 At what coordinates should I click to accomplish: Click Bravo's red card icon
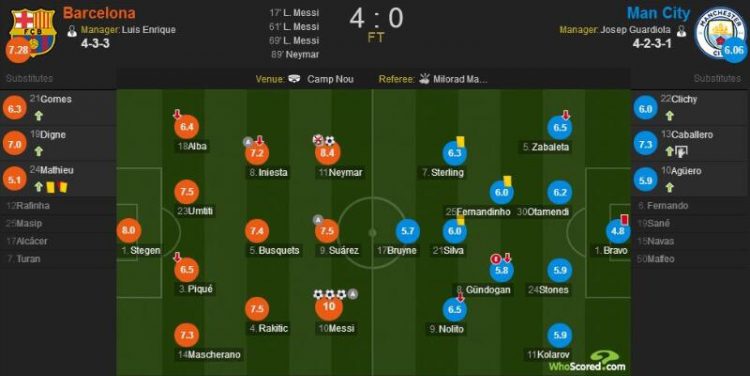point(624,219)
